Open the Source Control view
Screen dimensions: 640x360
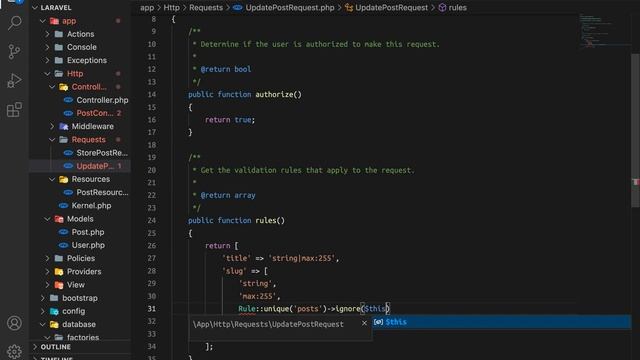pos(14,51)
